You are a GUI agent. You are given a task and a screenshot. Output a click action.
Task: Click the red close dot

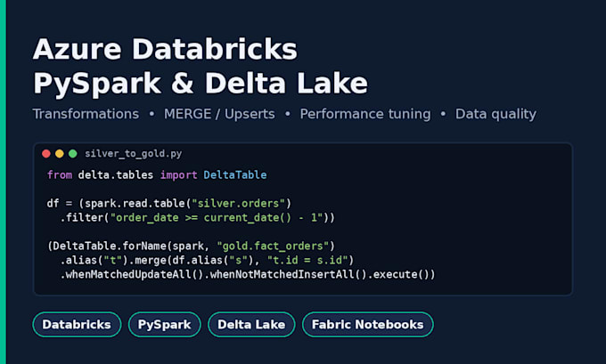(x=46, y=154)
